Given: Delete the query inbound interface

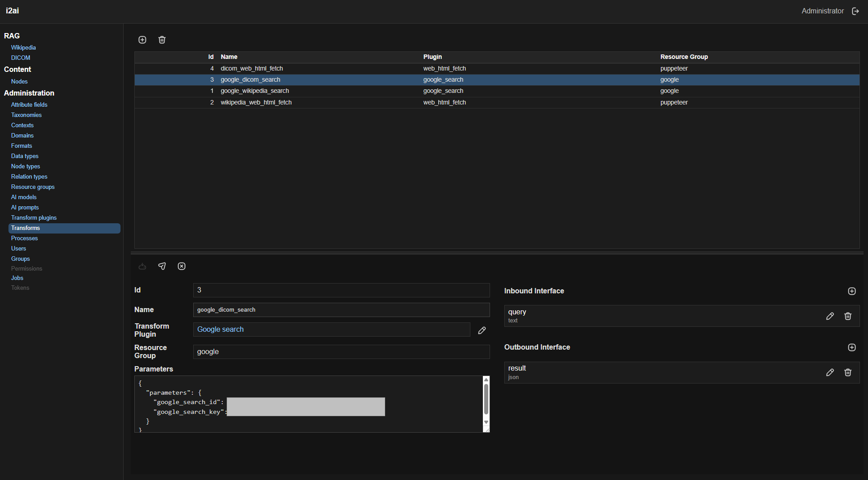Looking at the screenshot, I should [x=848, y=316].
